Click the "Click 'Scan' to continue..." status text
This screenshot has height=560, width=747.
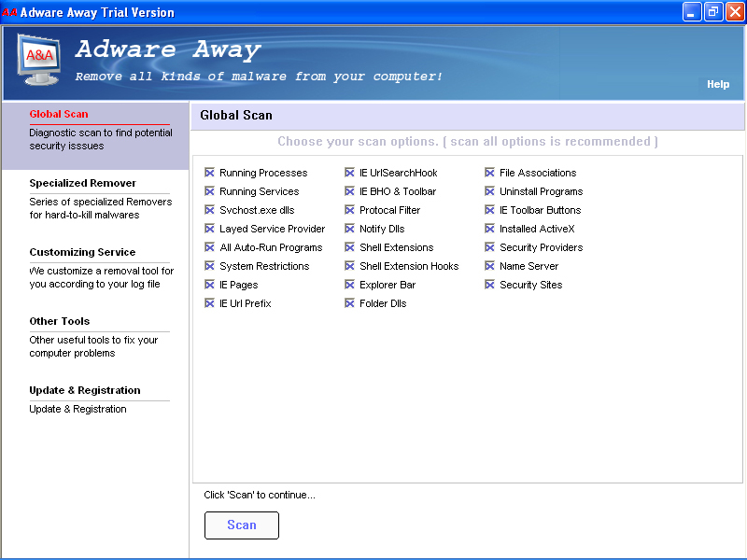[x=260, y=495]
